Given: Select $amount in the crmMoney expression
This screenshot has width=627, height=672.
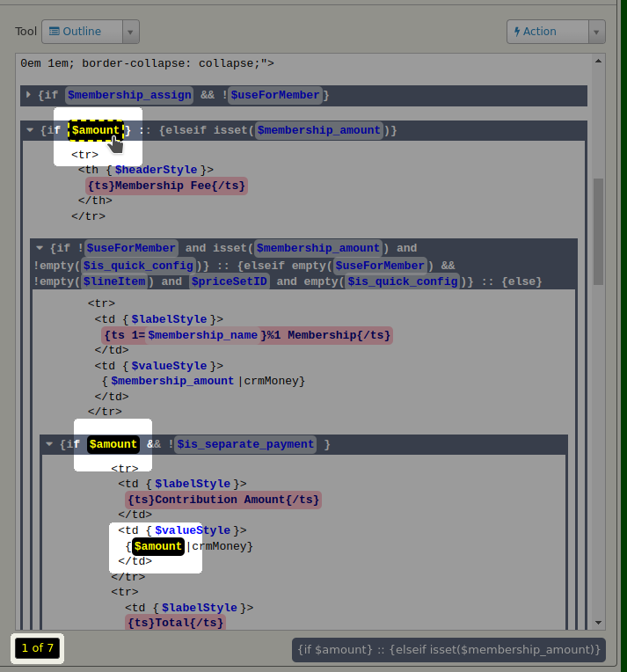Looking at the screenshot, I should point(157,547).
